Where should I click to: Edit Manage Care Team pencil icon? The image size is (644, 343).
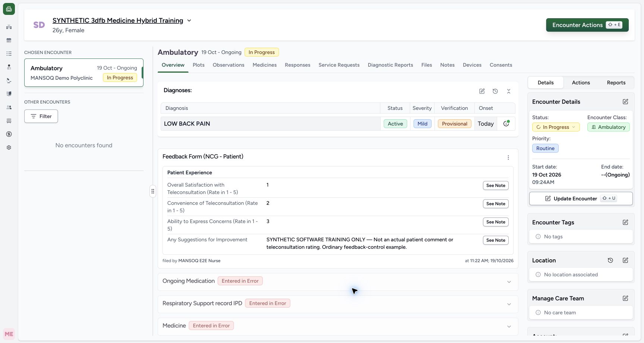(x=625, y=298)
